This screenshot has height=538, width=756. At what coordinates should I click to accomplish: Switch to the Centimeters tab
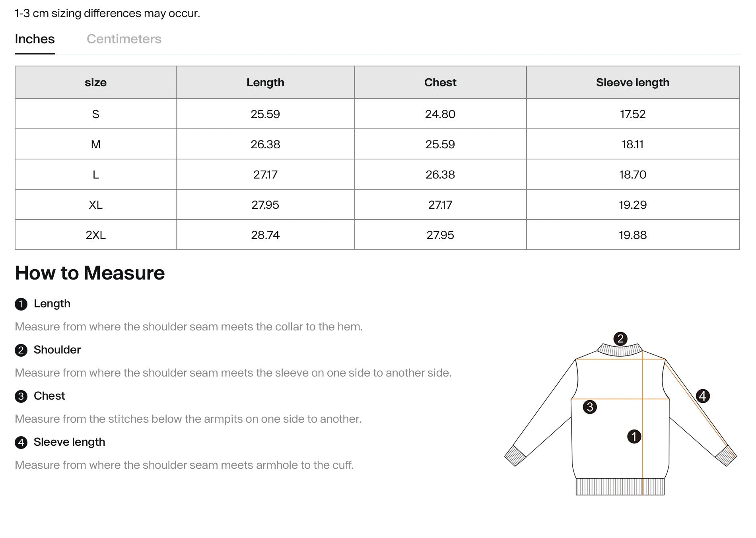point(124,39)
